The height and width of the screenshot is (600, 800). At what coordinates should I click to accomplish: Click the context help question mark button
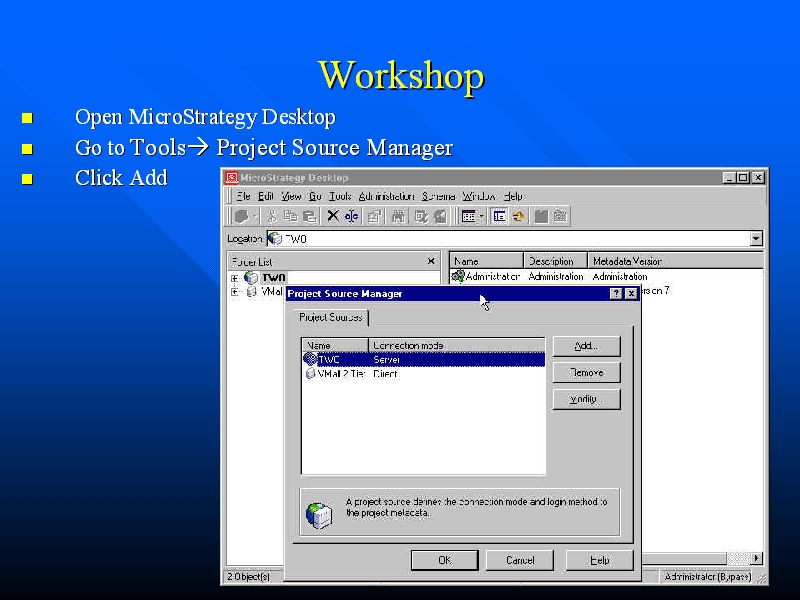coord(615,294)
